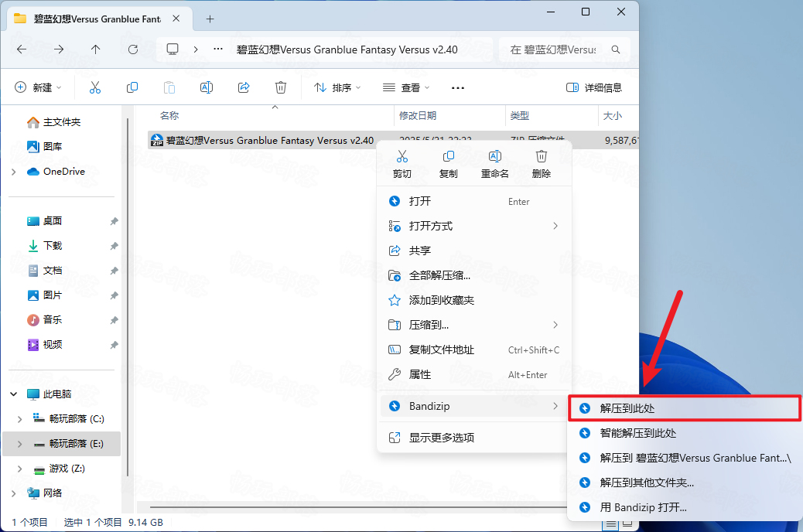Screen dimensions: 803x532
Task: Sort by the 修改日期 column header
Action: 418,116
